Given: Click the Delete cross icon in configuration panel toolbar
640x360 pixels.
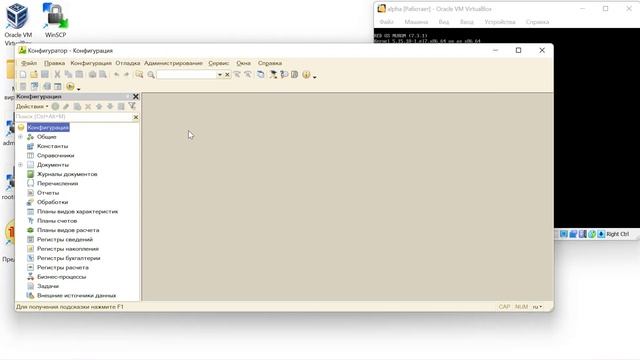Looking at the screenshot, I should pyautogui.click(x=88, y=107).
